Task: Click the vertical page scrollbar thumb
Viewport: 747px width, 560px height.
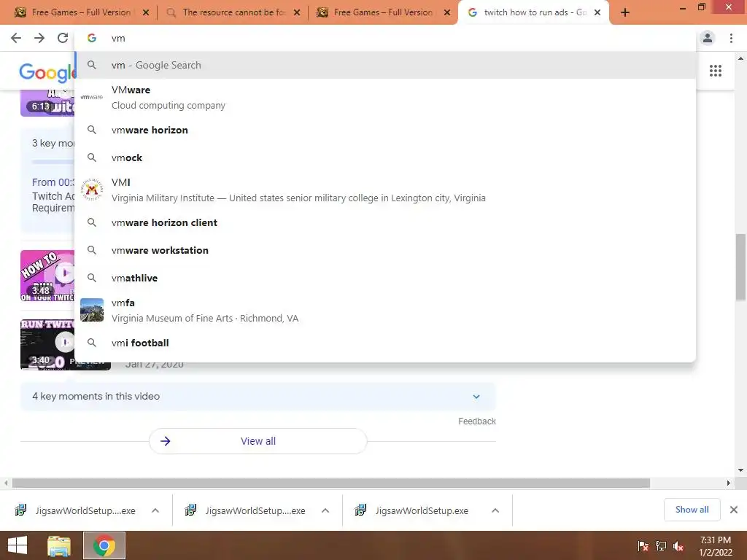Action: [740, 267]
